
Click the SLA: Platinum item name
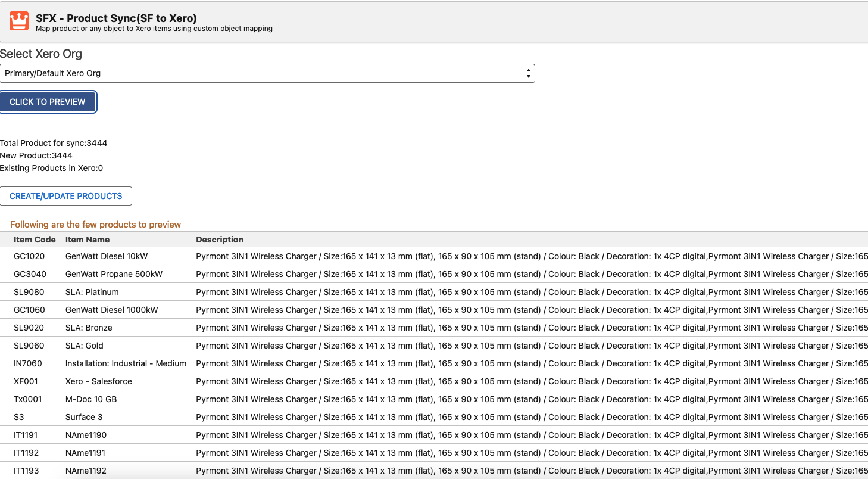pyautogui.click(x=92, y=292)
